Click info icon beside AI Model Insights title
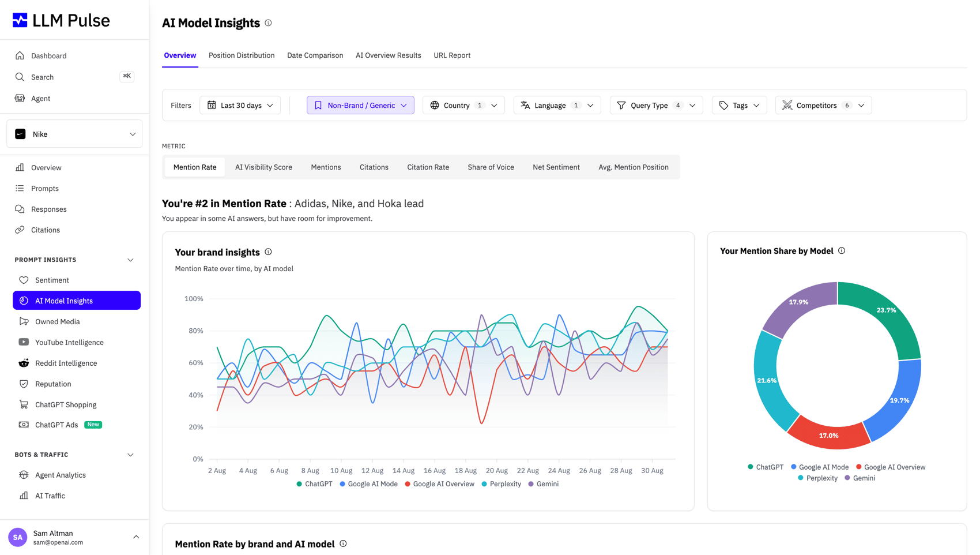 tap(268, 23)
